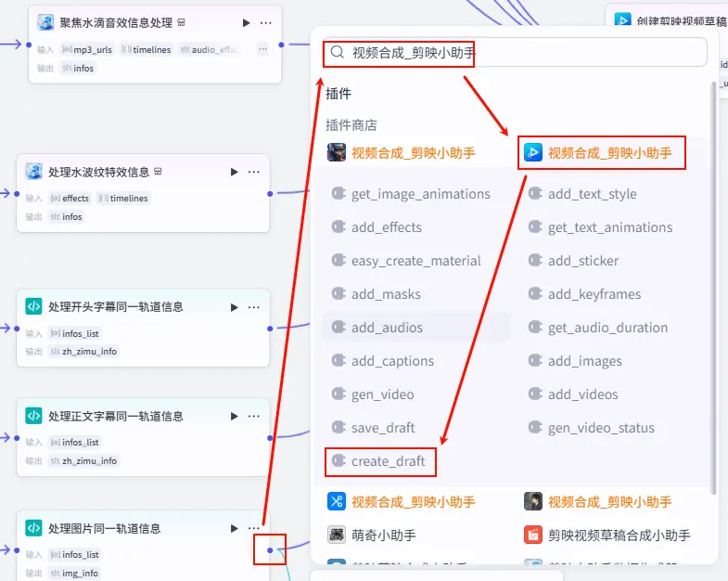Choose the add_sticker tool

point(574,261)
